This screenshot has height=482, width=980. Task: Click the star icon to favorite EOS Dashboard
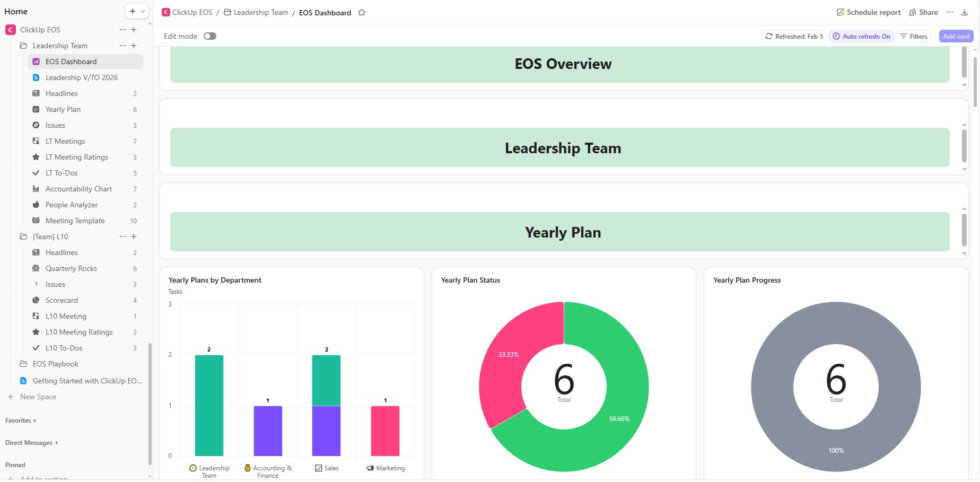click(362, 13)
